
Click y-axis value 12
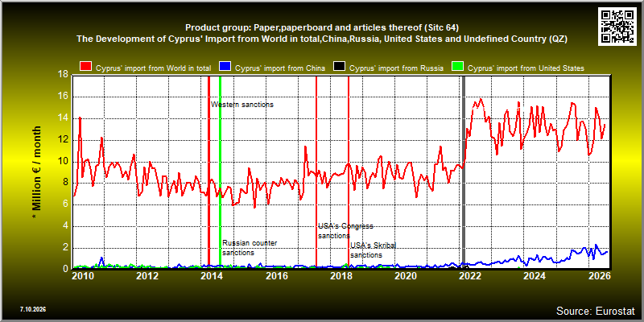64,140
